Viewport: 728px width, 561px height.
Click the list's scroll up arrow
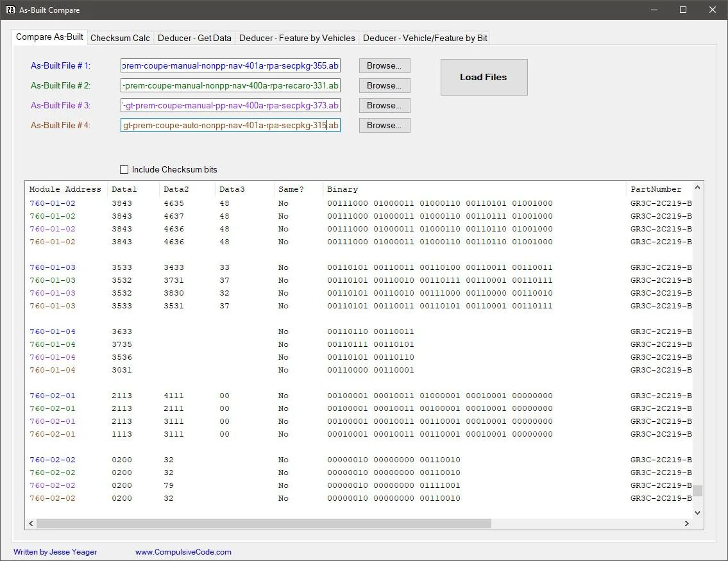click(x=697, y=187)
